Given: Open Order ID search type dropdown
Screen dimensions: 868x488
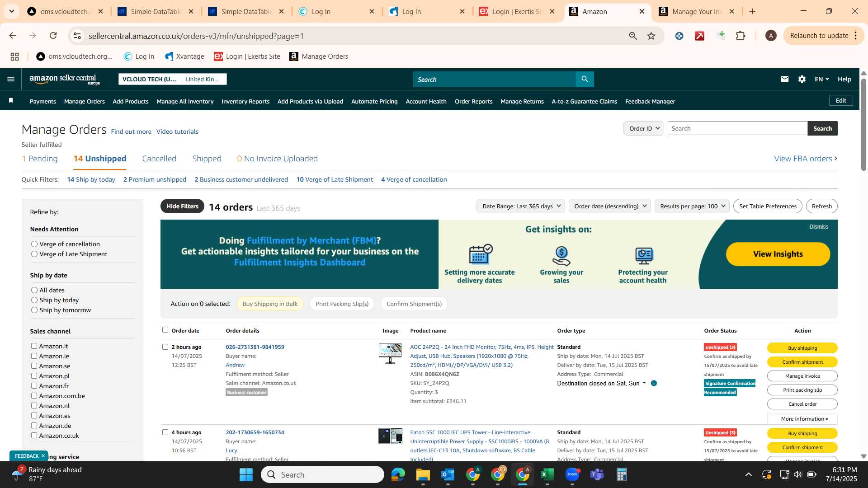Looking at the screenshot, I should (x=644, y=128).
